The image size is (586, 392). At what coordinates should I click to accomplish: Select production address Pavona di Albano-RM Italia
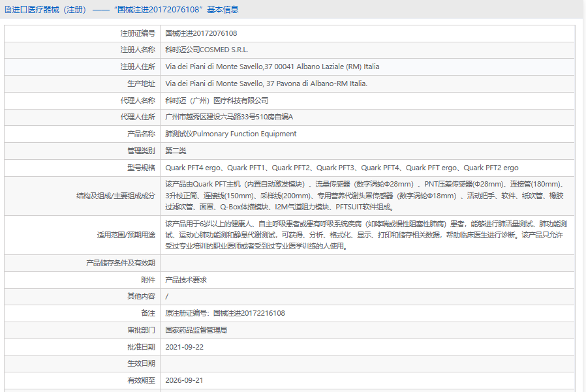click(x=266, y=83)
